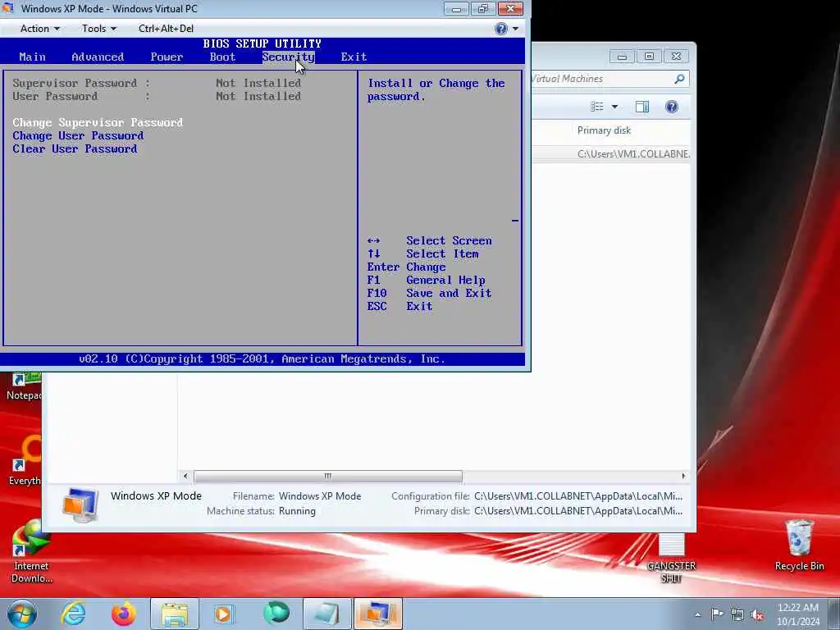Open Explorer help icon in Virtual Machines window

point(671,107)
